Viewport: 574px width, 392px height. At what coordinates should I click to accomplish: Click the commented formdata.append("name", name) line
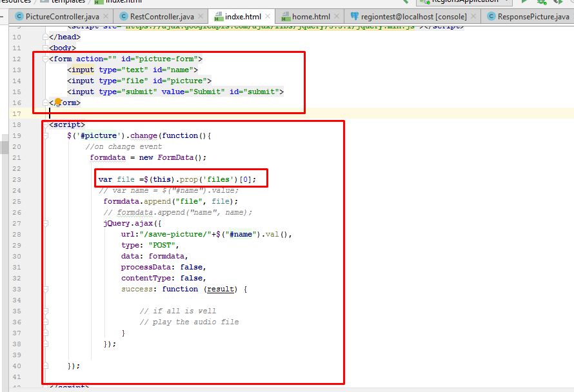(178, 213)
